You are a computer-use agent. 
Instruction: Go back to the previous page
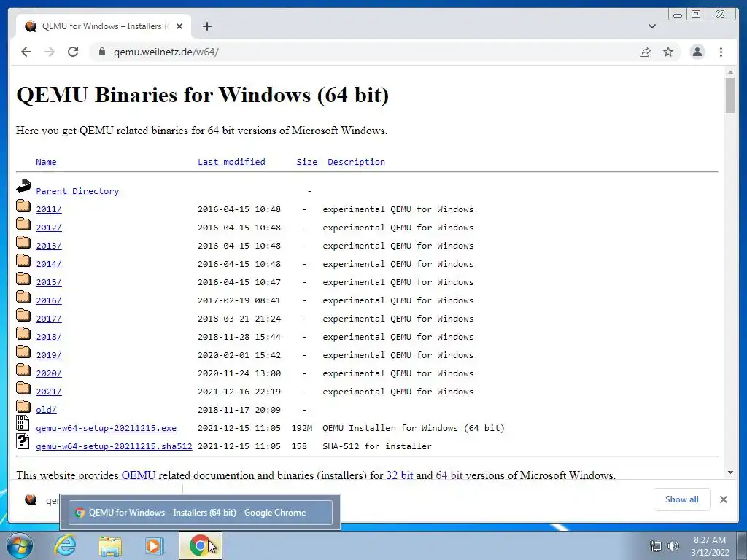(x=26, y=52)
